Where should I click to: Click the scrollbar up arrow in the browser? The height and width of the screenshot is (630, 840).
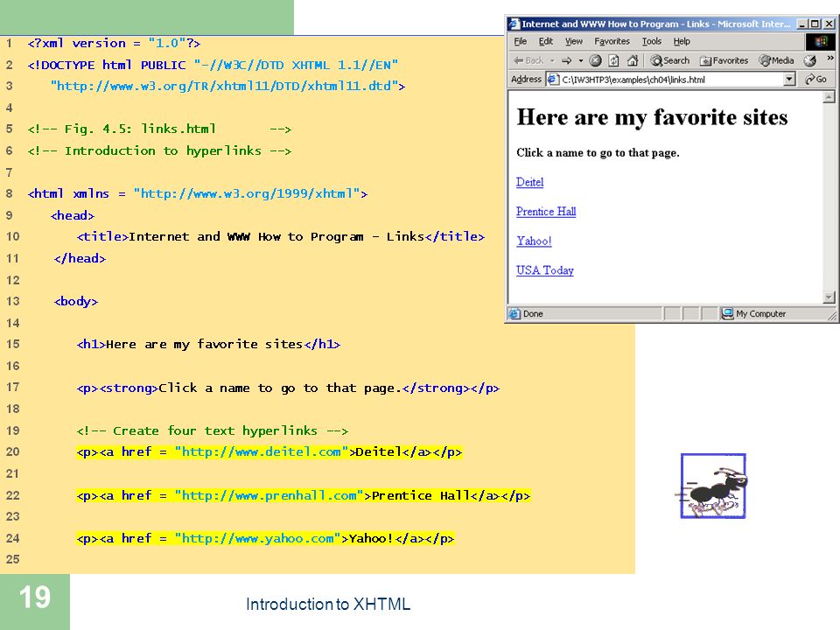point(829,97)
